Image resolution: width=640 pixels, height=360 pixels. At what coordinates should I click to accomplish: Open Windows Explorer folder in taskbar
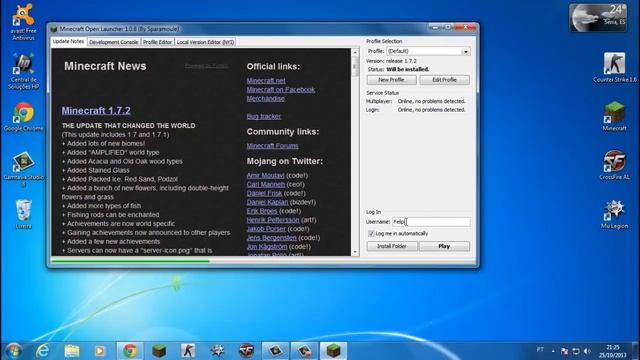tap(72, 351)
